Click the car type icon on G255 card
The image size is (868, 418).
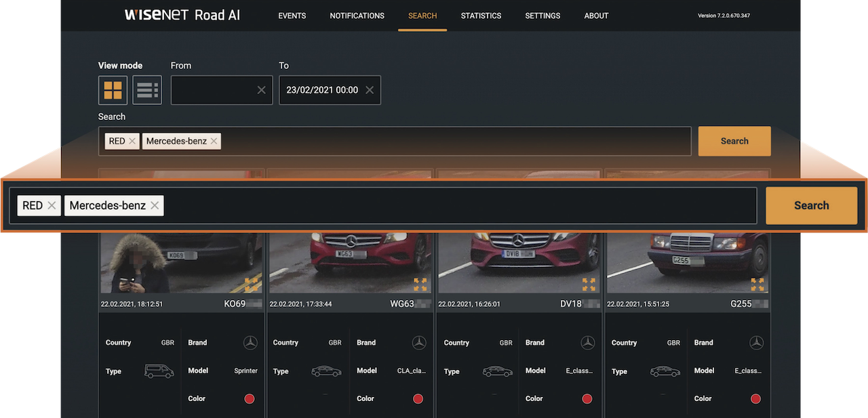(665, 371)
